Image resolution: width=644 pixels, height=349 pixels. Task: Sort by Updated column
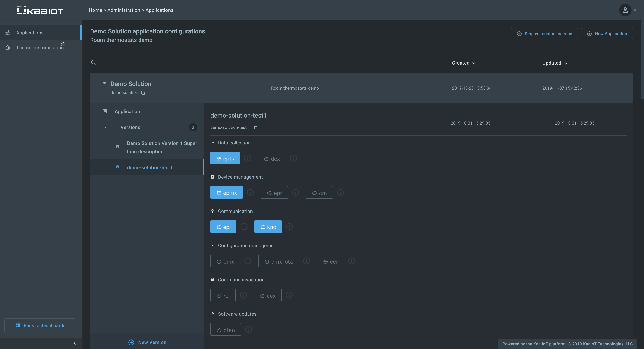coord(555,63)
